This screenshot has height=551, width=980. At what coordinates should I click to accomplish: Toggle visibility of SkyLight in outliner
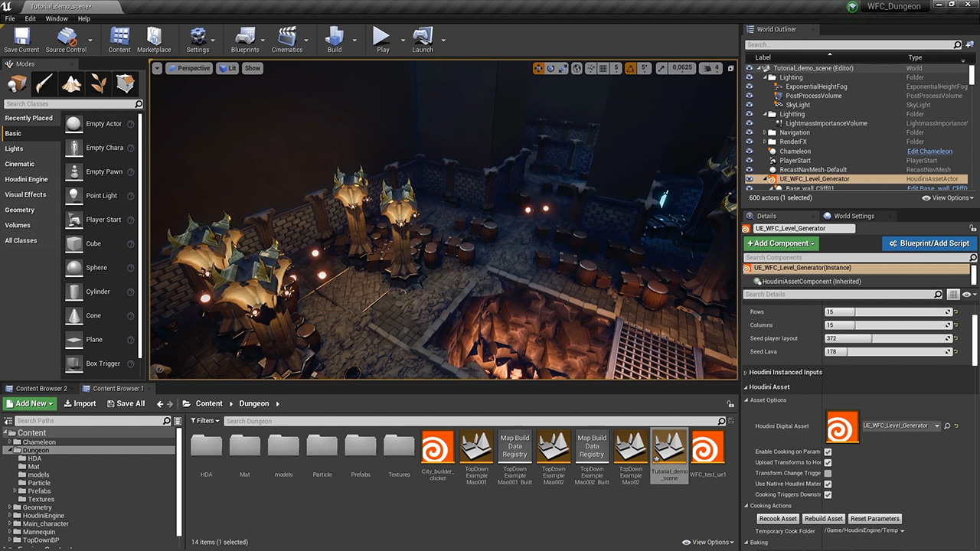click(x=750, y=105)
